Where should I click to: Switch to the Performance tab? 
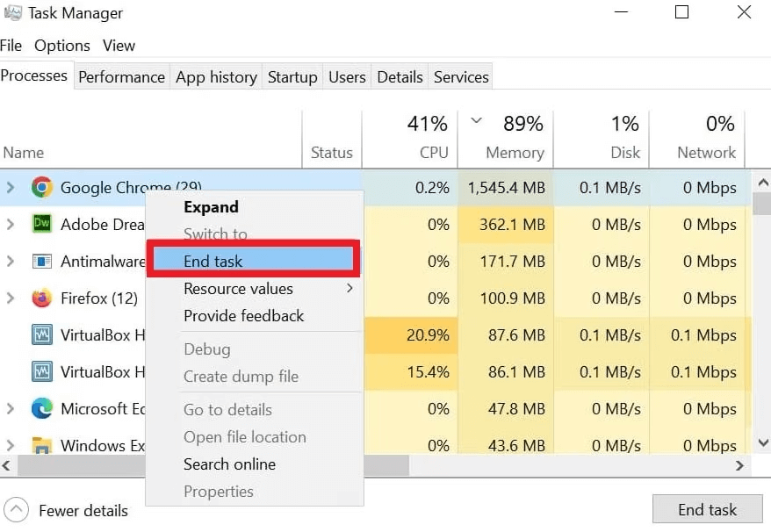(x=121, y=76)
